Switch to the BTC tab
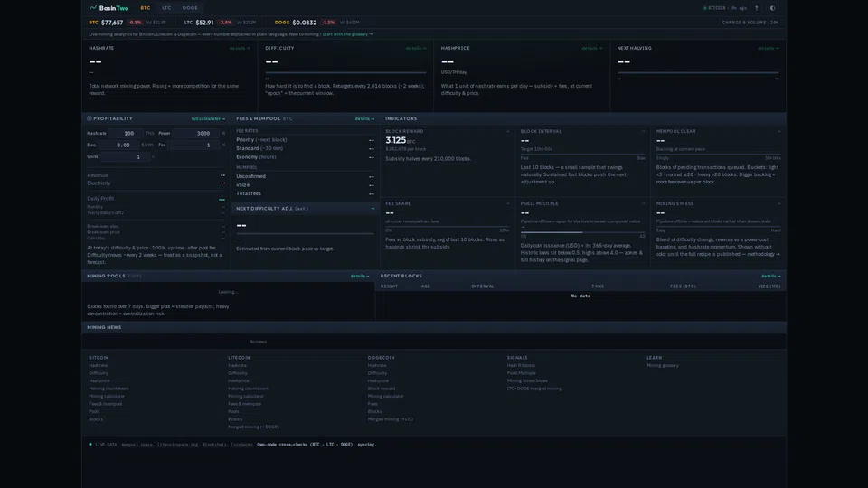Screen dimensions: 868x488 145,8
